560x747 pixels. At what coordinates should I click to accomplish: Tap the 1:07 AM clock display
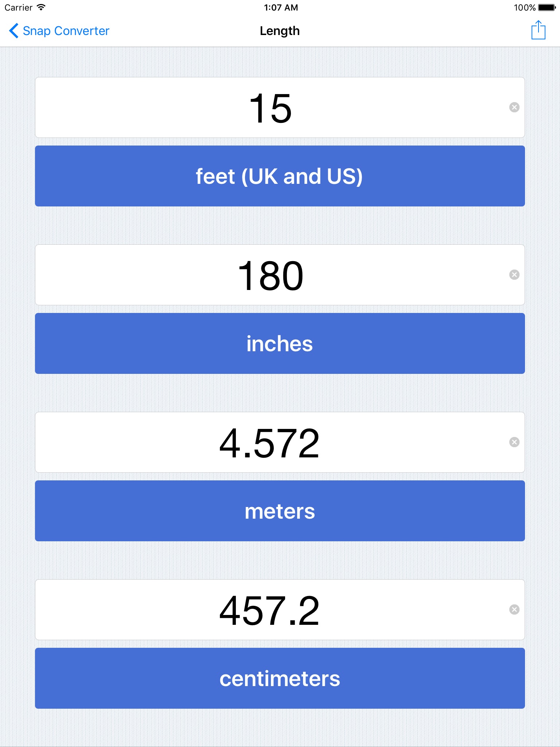point(281,7)
